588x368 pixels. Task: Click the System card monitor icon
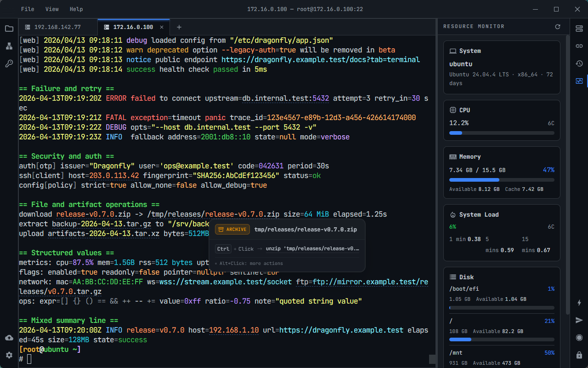(452, 51)
